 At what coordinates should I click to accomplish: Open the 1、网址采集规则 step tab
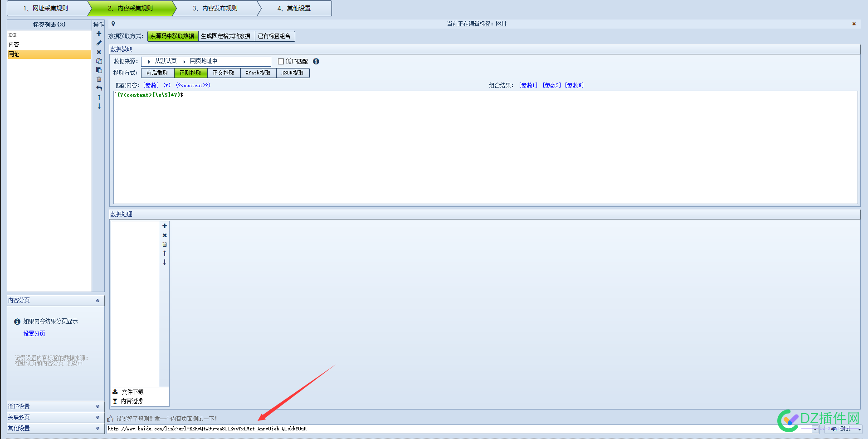click(46, 8)
